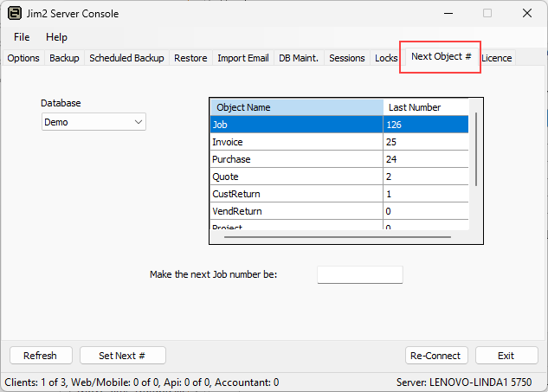Open the File menu
The height and width of the screenshot is (392, 548).
coord(22,37)
